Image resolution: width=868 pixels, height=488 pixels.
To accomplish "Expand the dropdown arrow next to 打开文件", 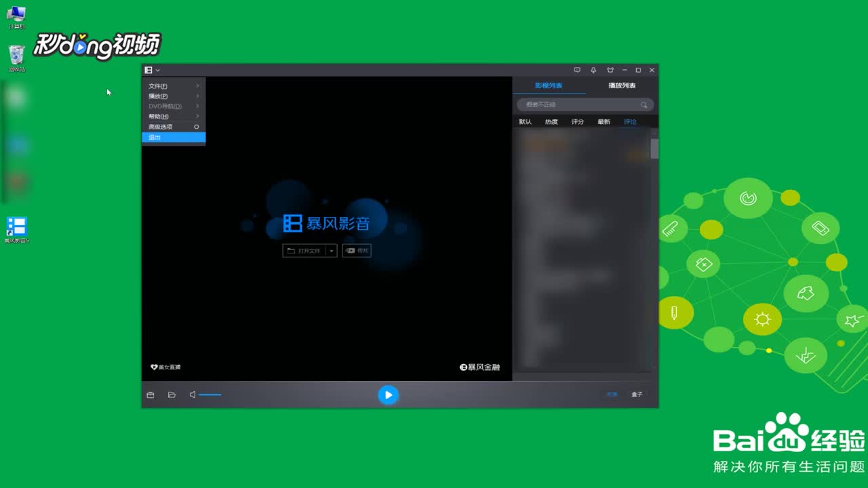I will pyautogui.click(x=331, y=251).
